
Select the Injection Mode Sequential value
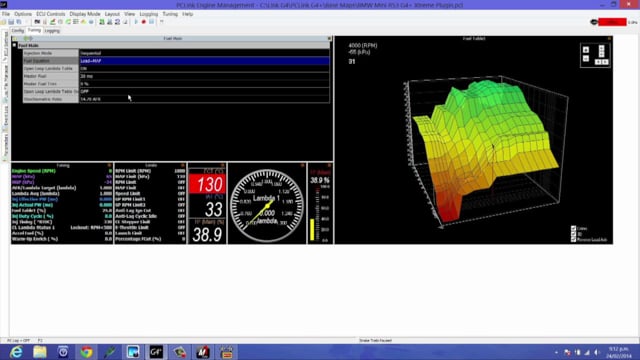tap(204, 53)
